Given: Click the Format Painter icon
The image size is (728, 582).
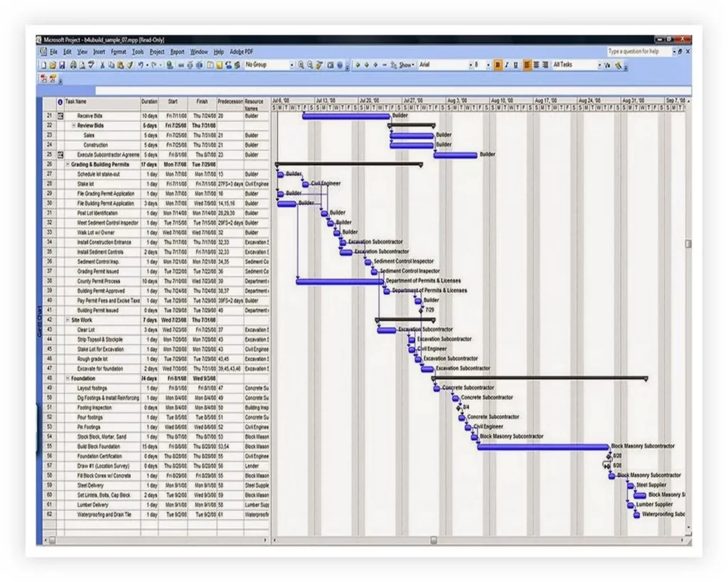Looking at the screenshot, I should point(130,65).
